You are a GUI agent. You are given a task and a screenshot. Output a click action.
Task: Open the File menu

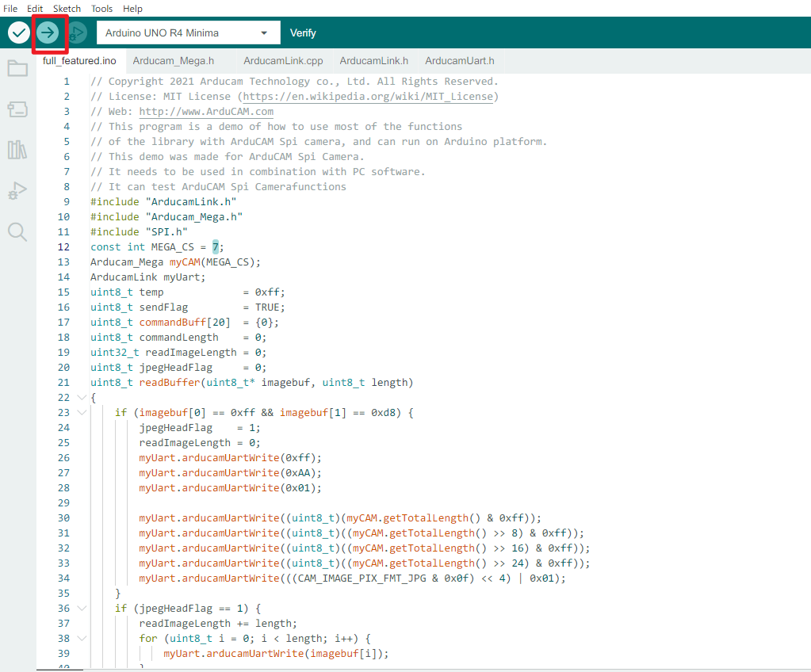[10, 8]
